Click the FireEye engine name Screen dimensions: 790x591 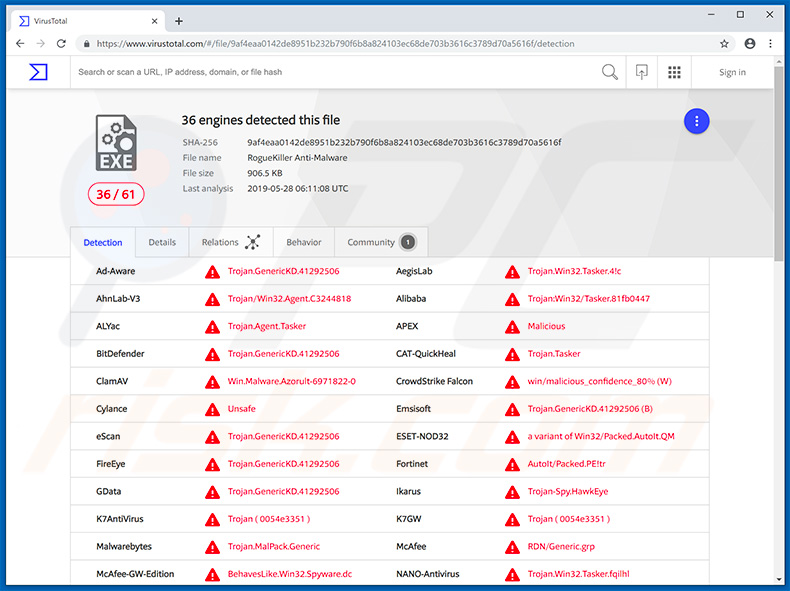110,464
